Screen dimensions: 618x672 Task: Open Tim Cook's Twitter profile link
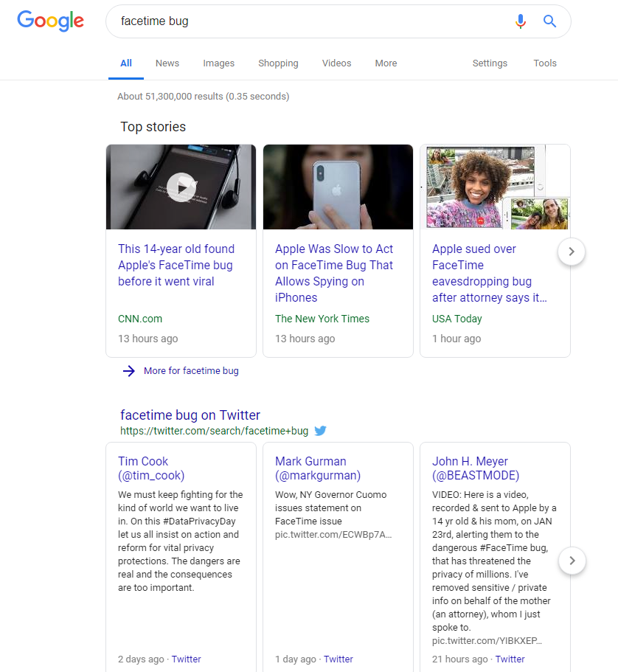151,468
